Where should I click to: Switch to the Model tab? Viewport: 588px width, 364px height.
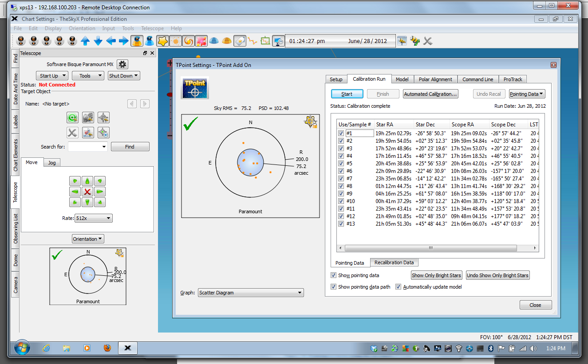(x=402, y=79)
